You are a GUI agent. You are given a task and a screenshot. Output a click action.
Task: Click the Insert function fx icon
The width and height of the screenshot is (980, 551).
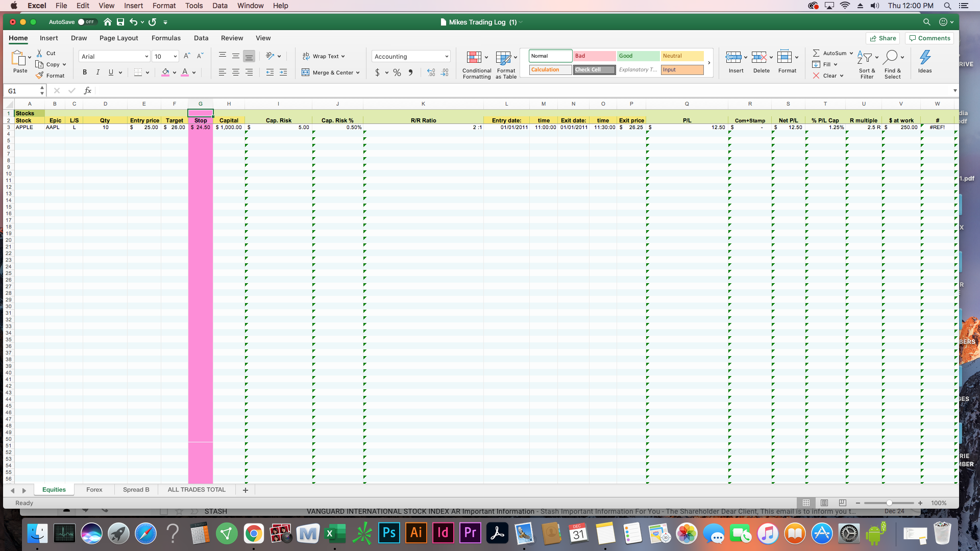click(x=88, y=91)
